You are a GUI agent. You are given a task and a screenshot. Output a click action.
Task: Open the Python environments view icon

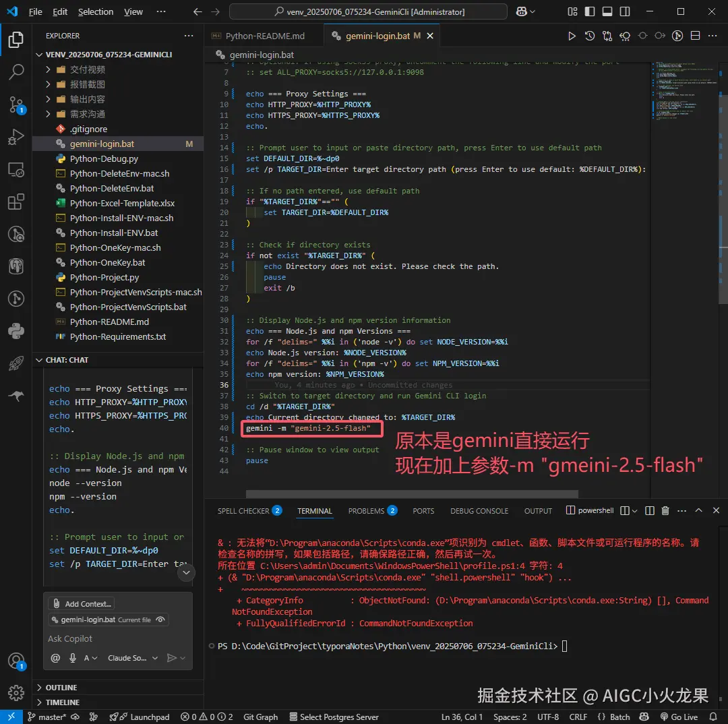[16, 331]
